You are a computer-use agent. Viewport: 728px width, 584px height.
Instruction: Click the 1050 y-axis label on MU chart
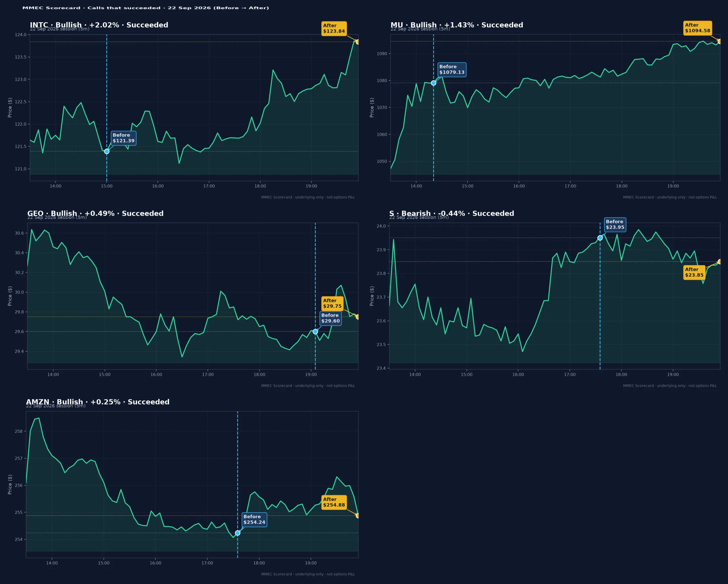pos(382,162)
